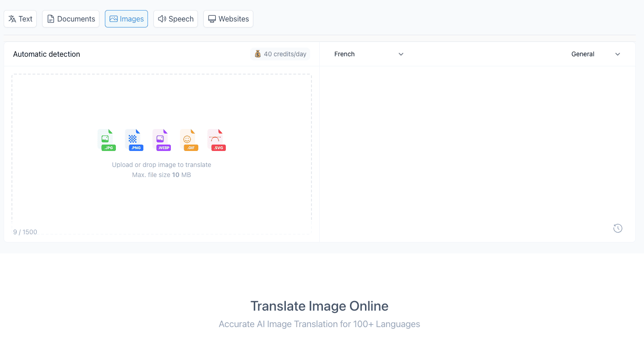Image resolution: width=644 pixels, height=339 pixels.
Task: Click the text translation icon beside Text
Action: [x=12, y=18]
